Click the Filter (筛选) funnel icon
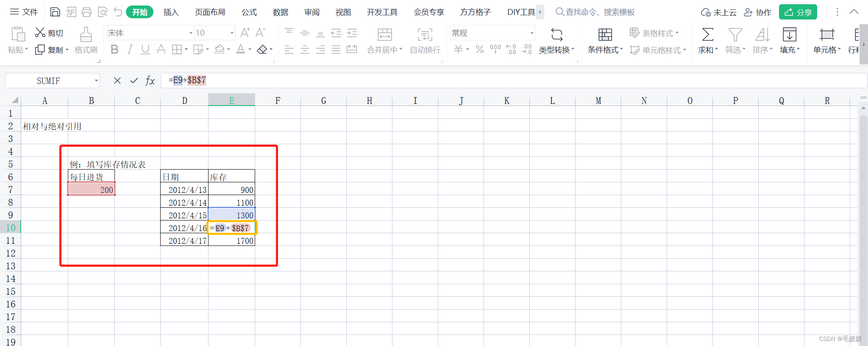This screenshot has height=346, width=868. pyautogui.click(x=735, y=34)
